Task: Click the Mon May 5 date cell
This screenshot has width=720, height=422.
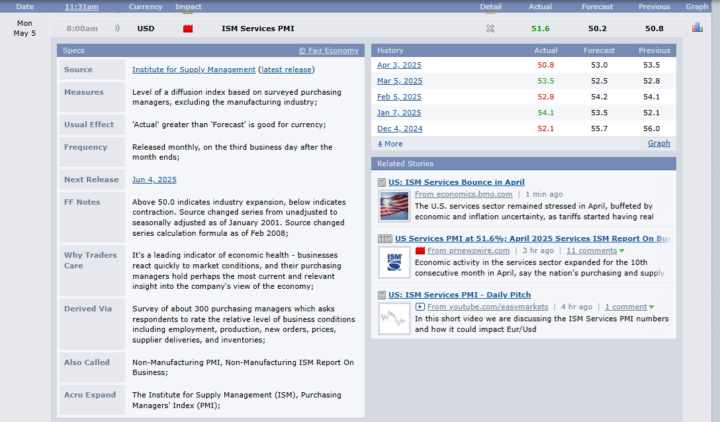Action: pos(24,28)
